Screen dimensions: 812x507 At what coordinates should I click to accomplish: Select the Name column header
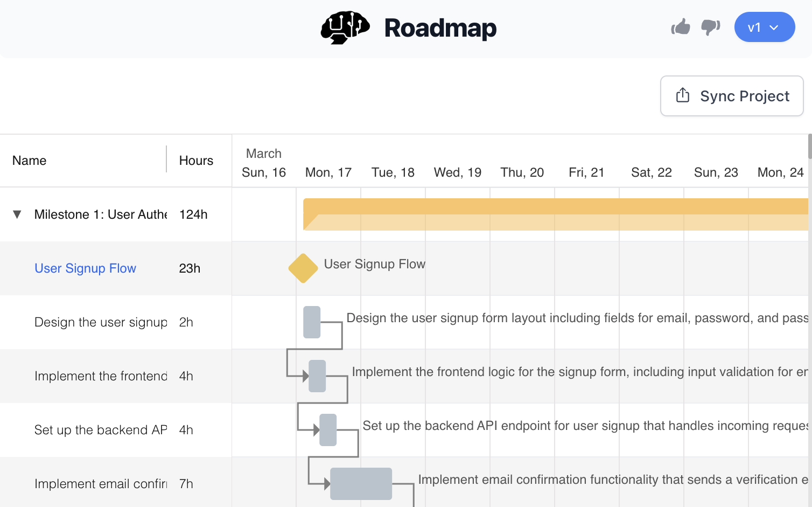(29, 160)
